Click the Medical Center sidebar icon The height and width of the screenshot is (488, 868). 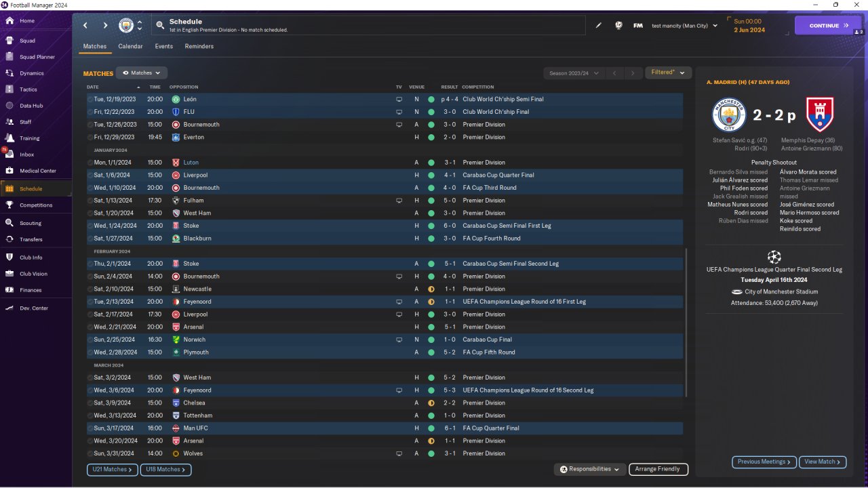tap(9, 171)
